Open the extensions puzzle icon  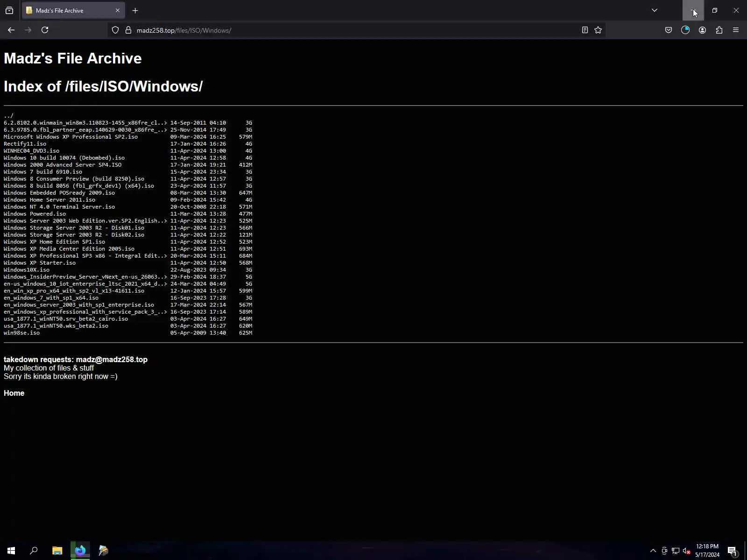tap(719, 30)
